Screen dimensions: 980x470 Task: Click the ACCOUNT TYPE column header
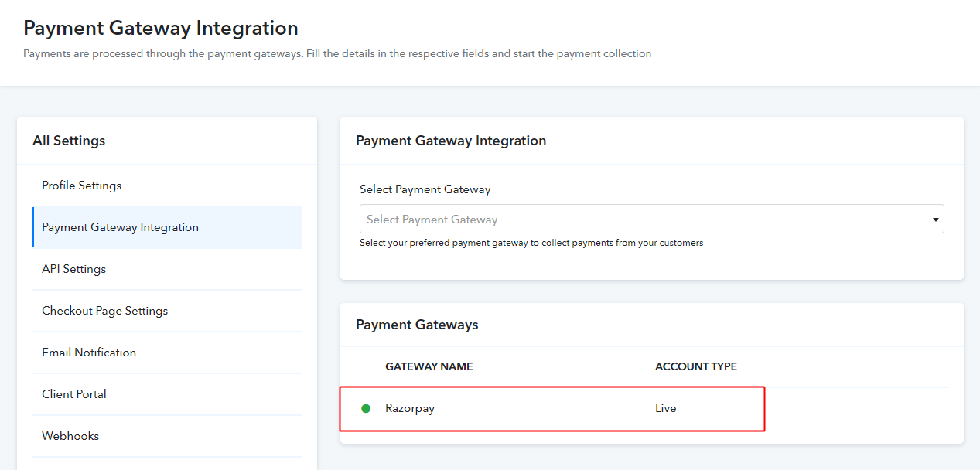tap(695, 366)
